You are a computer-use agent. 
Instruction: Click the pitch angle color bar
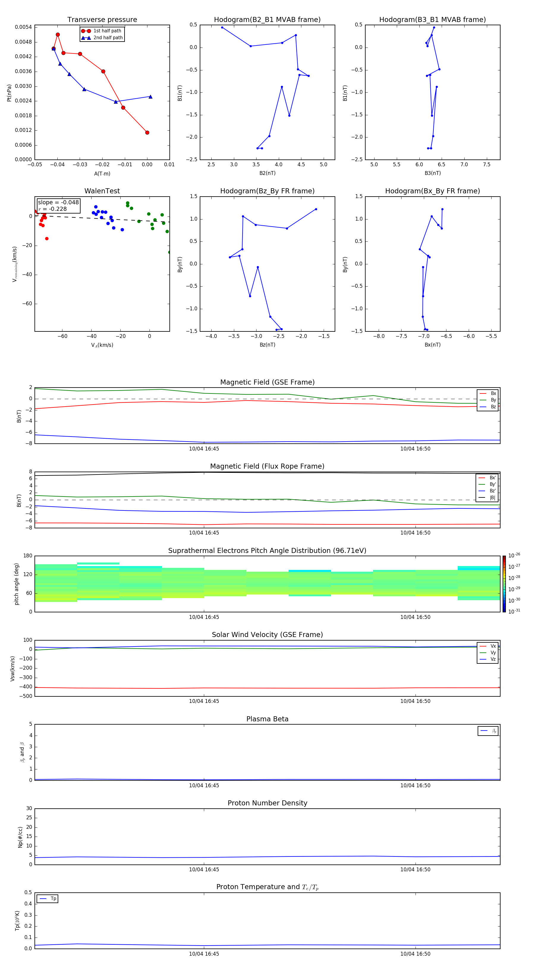click(x=504, y=584)
